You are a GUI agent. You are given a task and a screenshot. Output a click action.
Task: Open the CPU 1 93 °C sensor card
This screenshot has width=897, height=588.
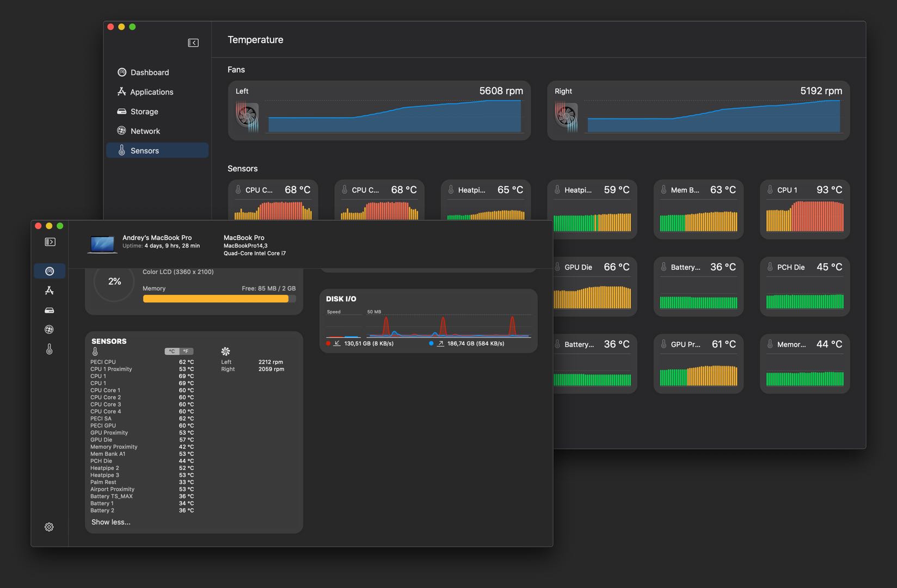pyautogui.click(x=804, y=209)
